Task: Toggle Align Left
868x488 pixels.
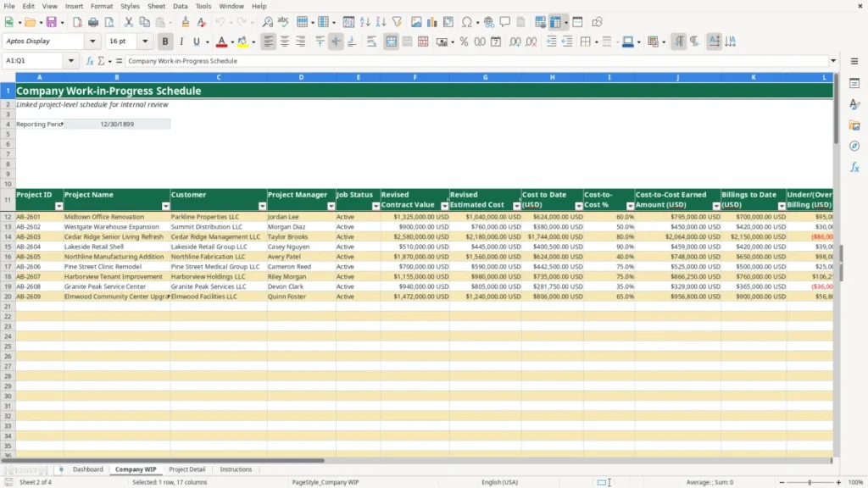Action: [x=269, y=42]
